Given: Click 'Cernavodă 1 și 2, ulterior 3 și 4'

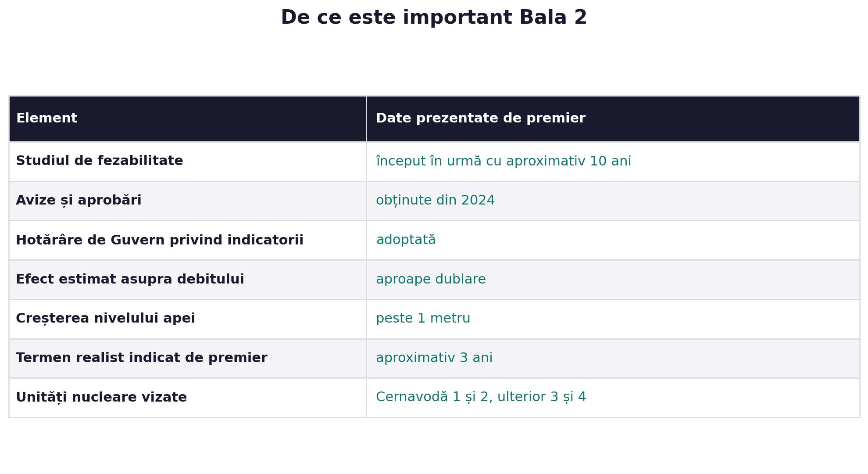Looking at the screenshot, I should point(481,397).
